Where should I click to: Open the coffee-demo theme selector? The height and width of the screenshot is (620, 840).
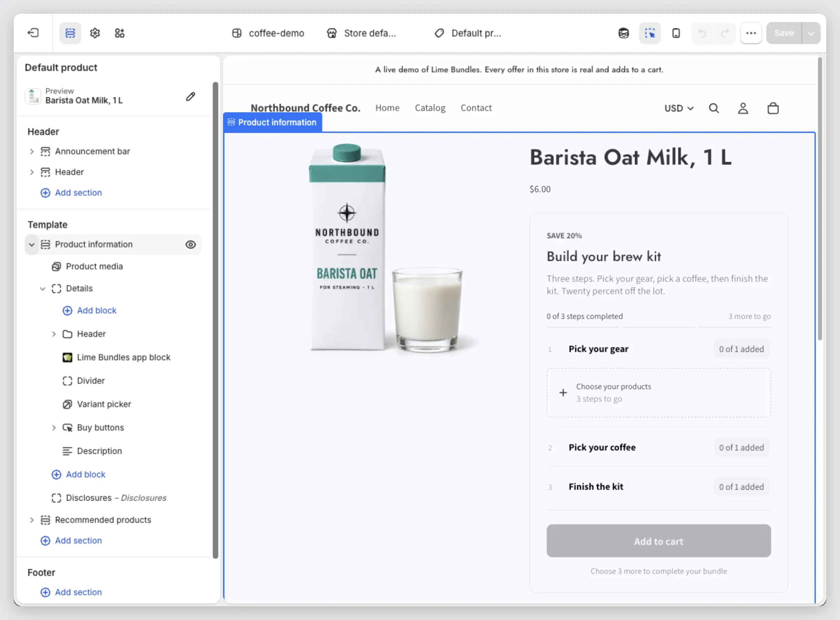click(268, 33)
